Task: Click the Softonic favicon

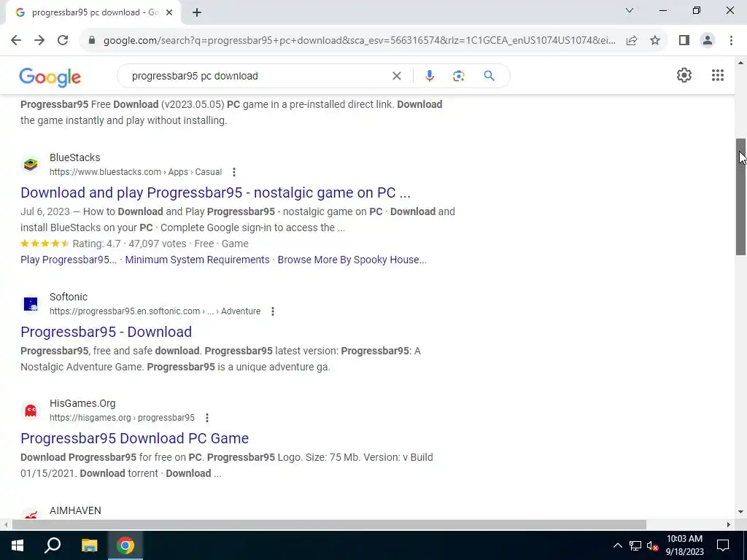Action: point(31,304)
